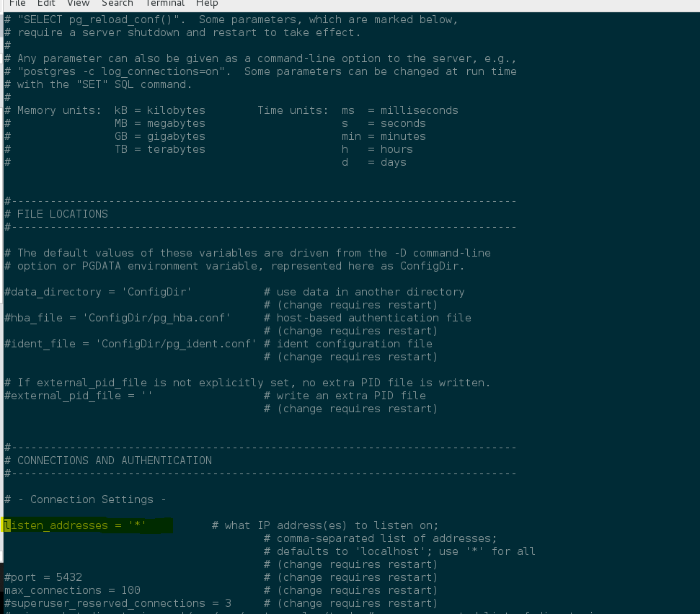Click the 'TB = terabytes' line

[x=160, y=149]
